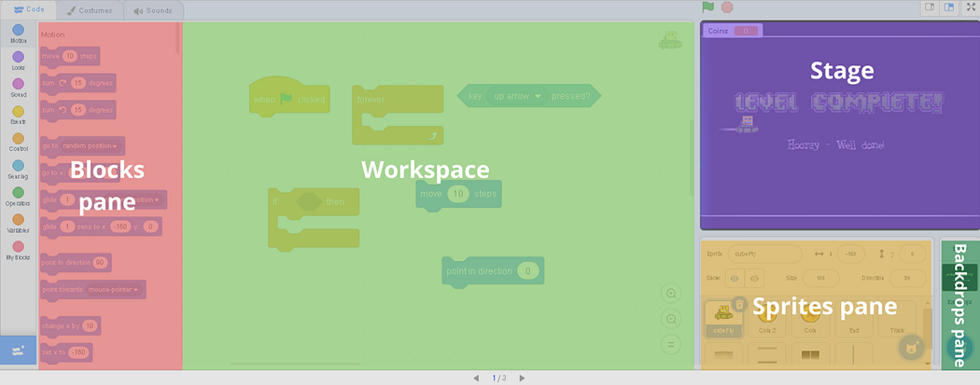Edit the sprite x position field
The height and width of the screenshot is (385, 980).
pyautogui.click(x=850, y=254)
